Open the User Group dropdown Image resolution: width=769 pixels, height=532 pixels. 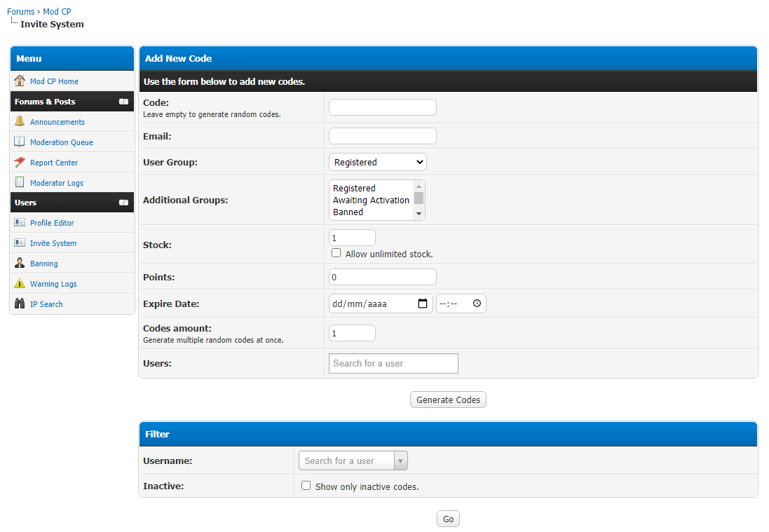(x=377, y=162)
